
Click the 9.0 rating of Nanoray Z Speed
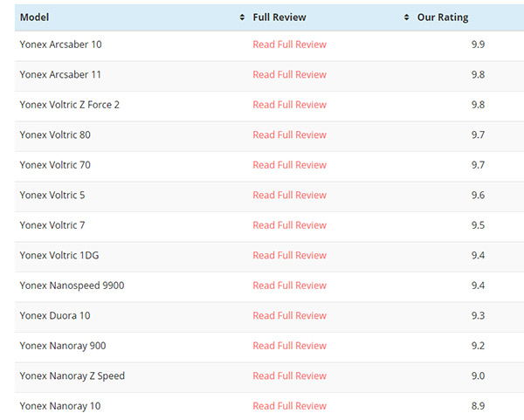click(478, 375)
